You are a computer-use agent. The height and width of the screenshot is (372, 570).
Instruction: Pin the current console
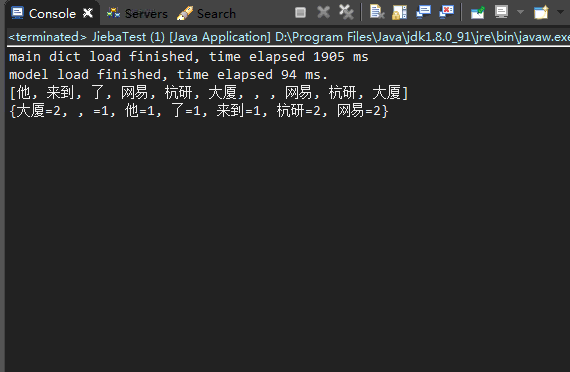pos(477,13)
